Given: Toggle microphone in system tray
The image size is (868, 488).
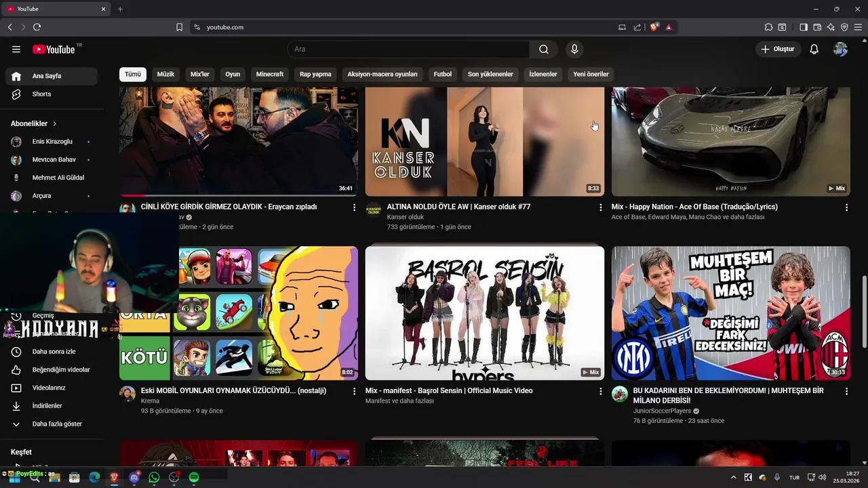Looking at the screenshot, I should 777,477.
